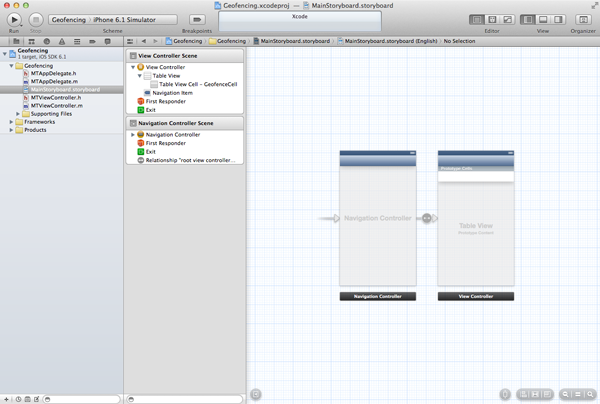Show the Breakpoint navigator
The image size is (600, 404).
coord(92,41)
